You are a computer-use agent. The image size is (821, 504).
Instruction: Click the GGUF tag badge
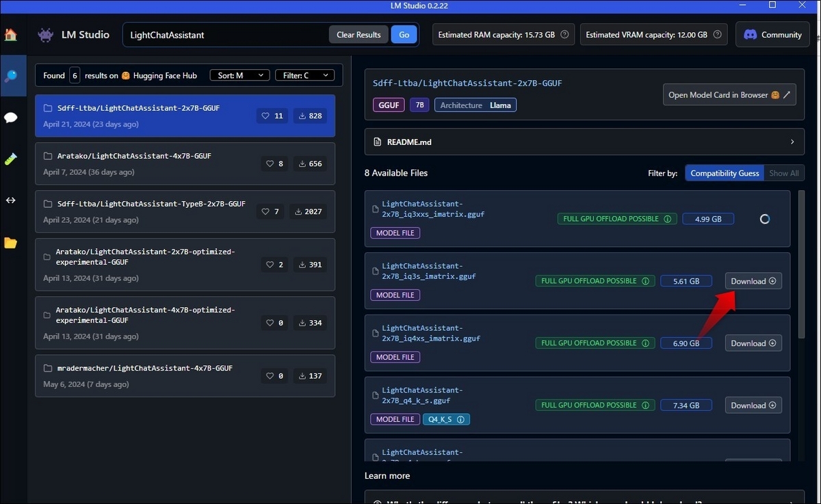click(x=389, y=105)
